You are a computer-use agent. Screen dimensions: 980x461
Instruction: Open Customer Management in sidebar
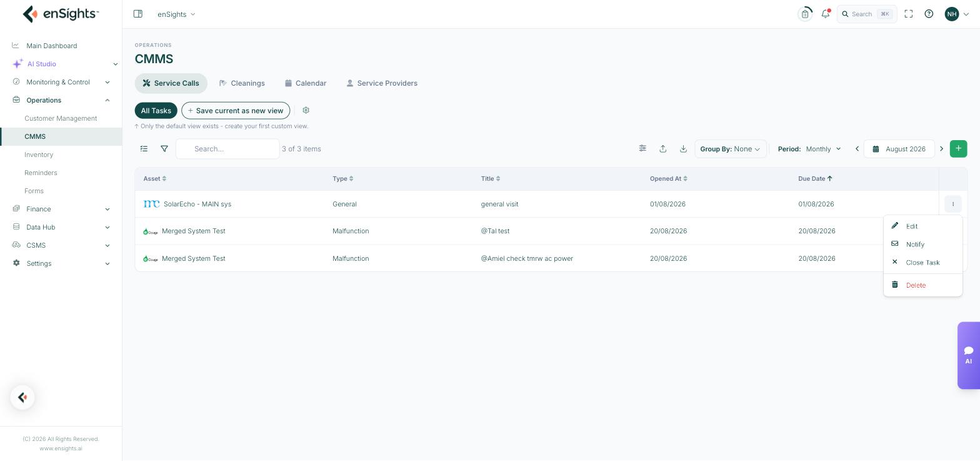(x=61, y=118)
